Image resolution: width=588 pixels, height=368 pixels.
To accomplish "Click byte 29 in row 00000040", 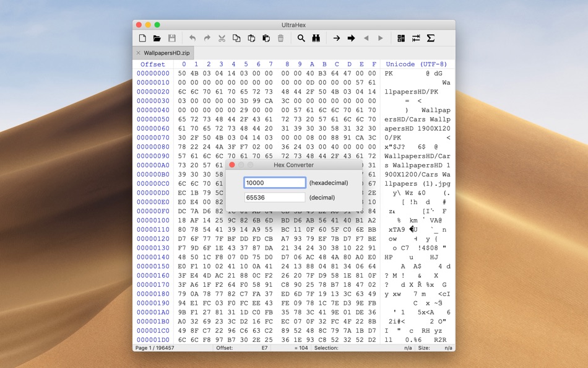I will point(244,110).
